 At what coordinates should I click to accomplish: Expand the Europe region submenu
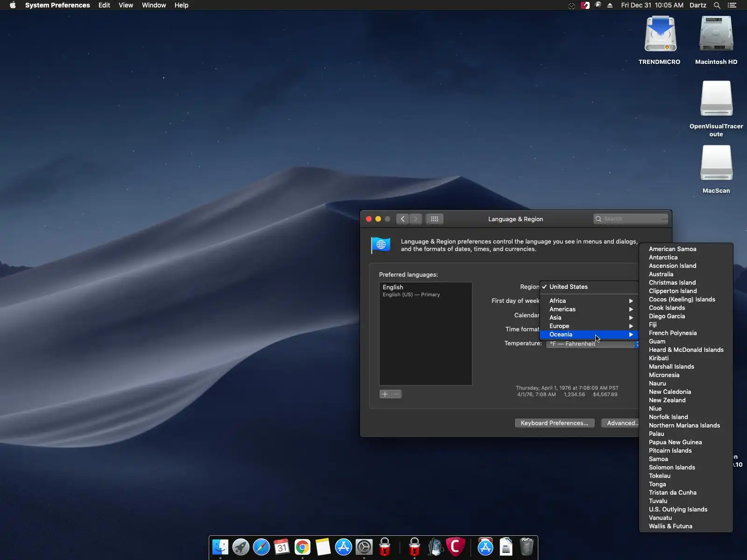coord(589,326)
